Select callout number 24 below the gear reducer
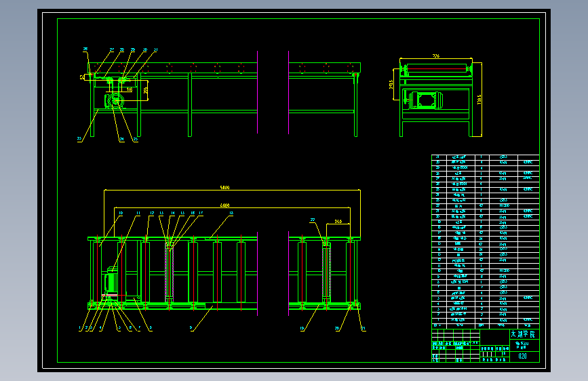Image resolution: width=588 pixels, height=381 pixels. [121, 139]
